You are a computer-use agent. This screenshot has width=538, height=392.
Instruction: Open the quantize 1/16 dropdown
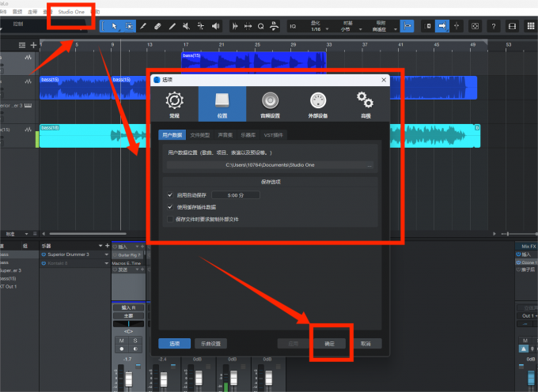click(314, 28)
